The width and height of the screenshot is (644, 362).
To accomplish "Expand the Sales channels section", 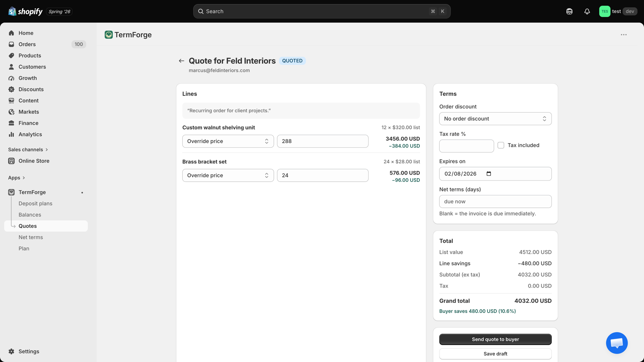I will pyautogui.click(x=28, y=150).
